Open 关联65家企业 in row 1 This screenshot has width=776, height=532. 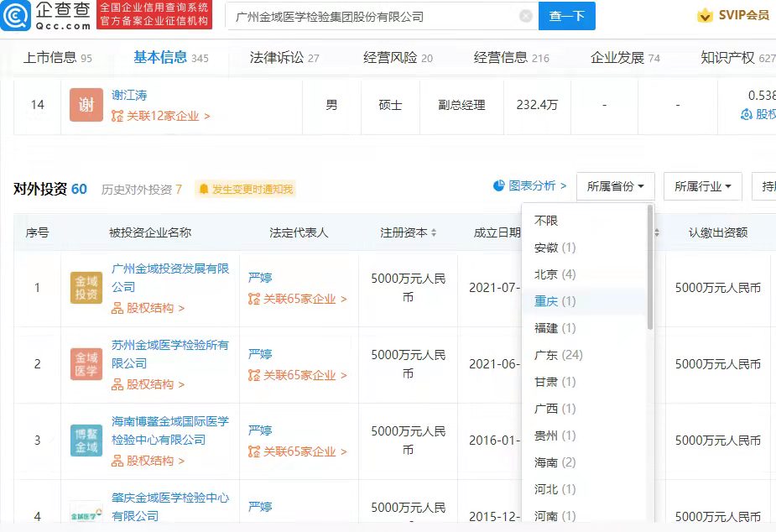coord(298,299)
